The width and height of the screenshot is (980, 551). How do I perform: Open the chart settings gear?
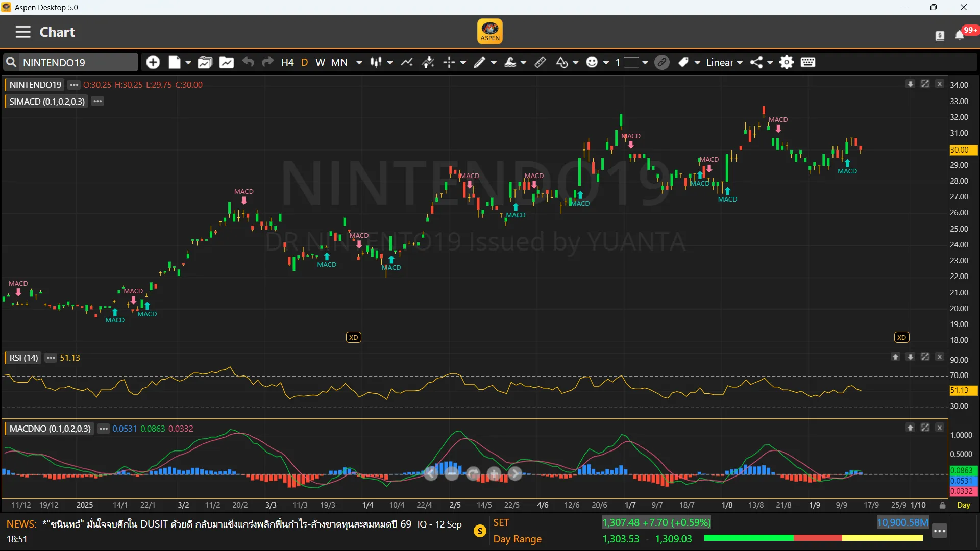[787, 62]
